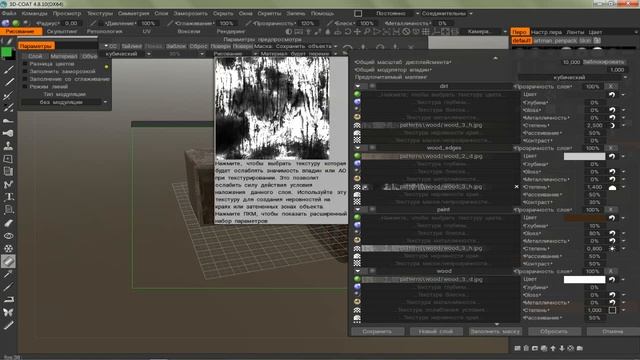Click down arrow icon in bottom layers toolbar
Viewport: 640px width, 360px height.
pyautogui.click(x=562, y=348)
